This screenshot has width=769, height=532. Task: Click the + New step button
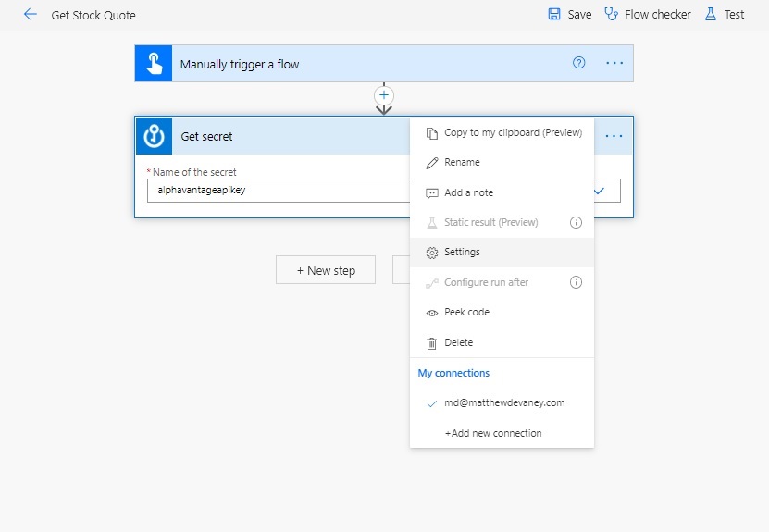tap(326, 270)
